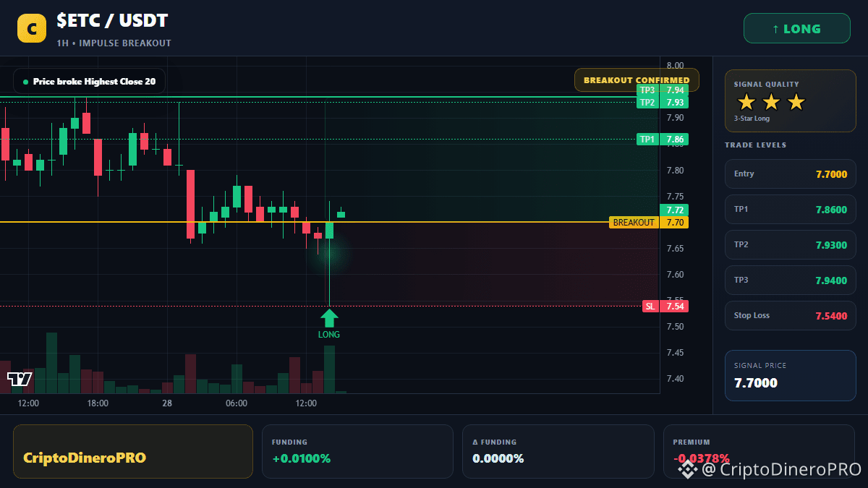Click the Premium -0.0378% card
This screenshot has width=868, height=488.
(x=759, y=451)
